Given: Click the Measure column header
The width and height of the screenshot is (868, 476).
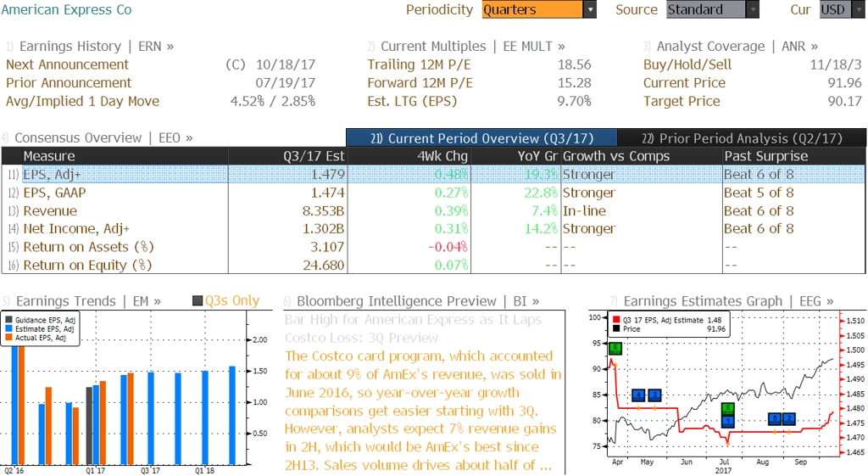Looking at the screenshot, I should 125,156.
